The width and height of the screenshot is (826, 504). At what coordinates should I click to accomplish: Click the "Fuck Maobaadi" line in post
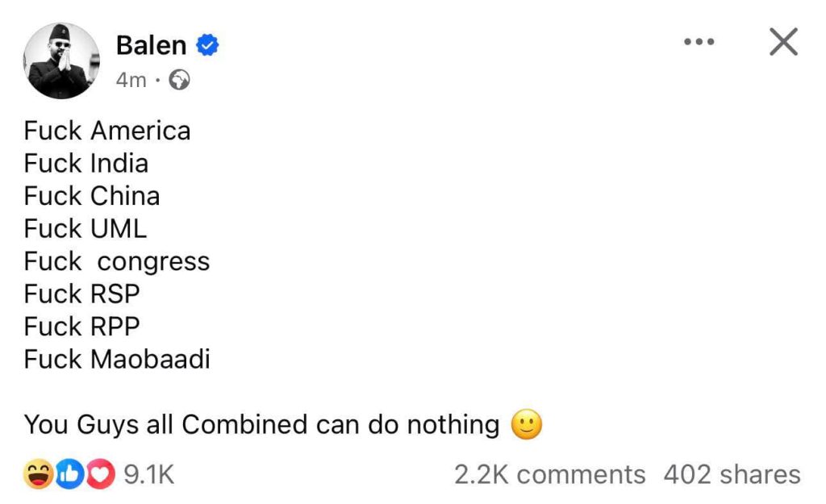117,359
